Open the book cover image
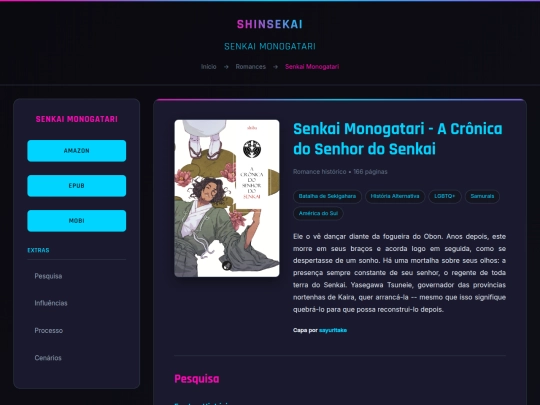 pyautogui.click(x=227, y=198)
